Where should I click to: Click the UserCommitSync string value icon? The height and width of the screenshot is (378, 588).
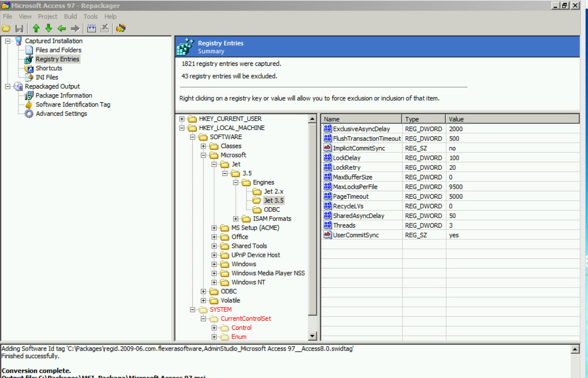click(x=328, y=235)
